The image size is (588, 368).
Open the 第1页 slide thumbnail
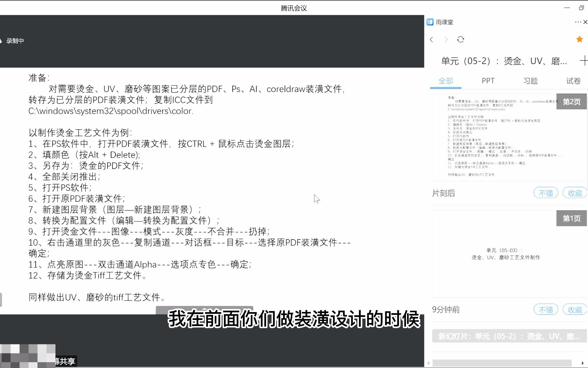(509, 254)
